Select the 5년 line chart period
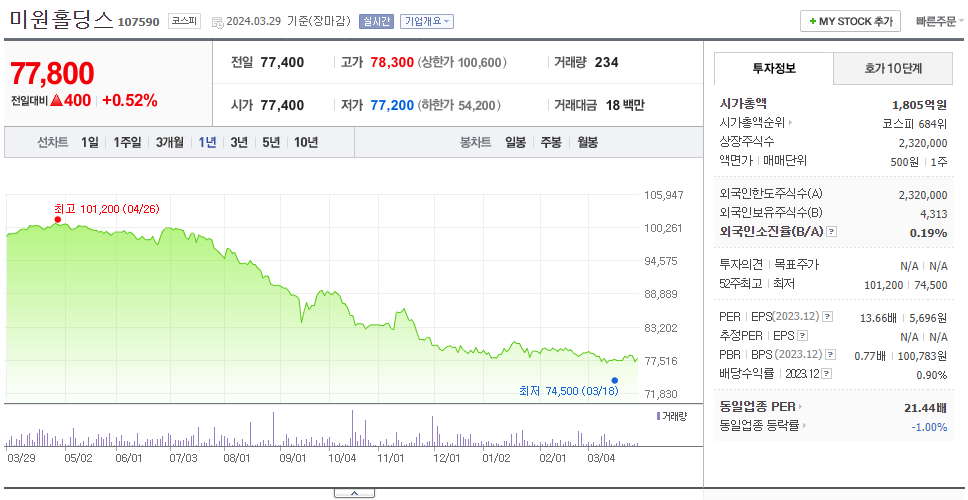 coord(271,143)
